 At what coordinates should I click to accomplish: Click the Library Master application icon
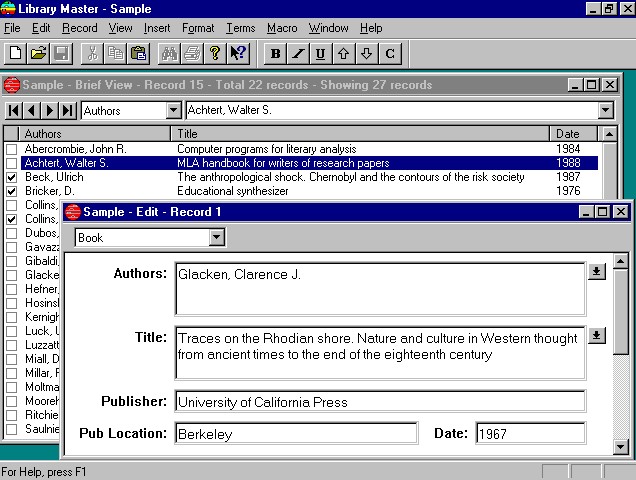coord(8,8)
